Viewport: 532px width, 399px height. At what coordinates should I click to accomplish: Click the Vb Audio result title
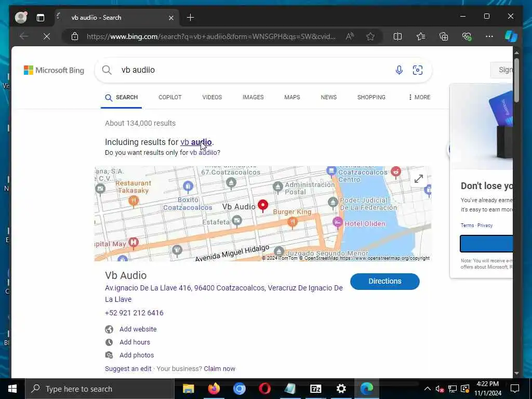click(126, 275)
